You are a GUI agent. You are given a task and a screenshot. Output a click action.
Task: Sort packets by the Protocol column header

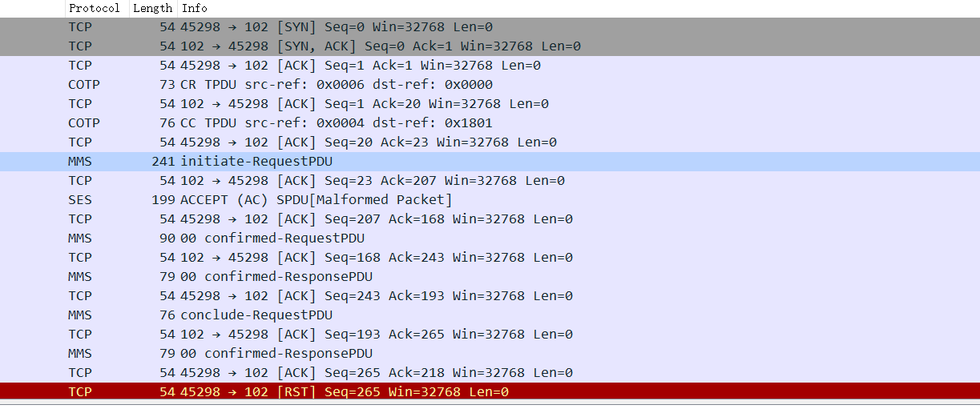tap(94, 8)
